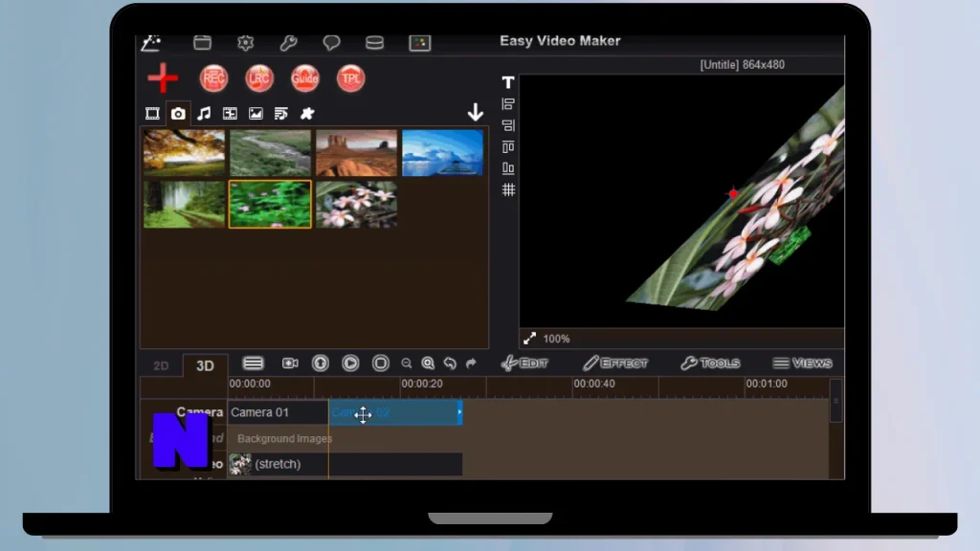980x551 pixels.
Task: Click the 00:00:40 timeline ruler mark
Action: 594,384
